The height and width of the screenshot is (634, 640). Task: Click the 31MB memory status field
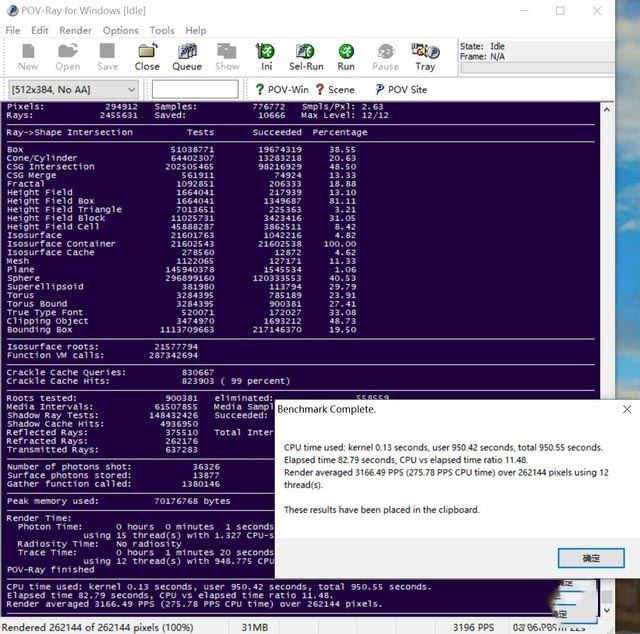255,627
